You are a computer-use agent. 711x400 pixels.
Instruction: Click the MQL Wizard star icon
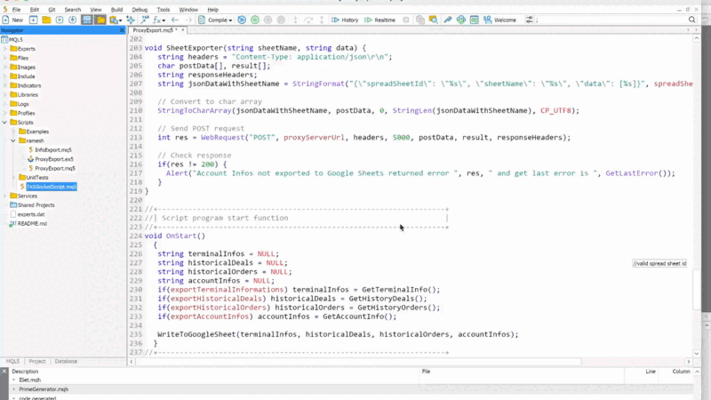coord(131,20)
